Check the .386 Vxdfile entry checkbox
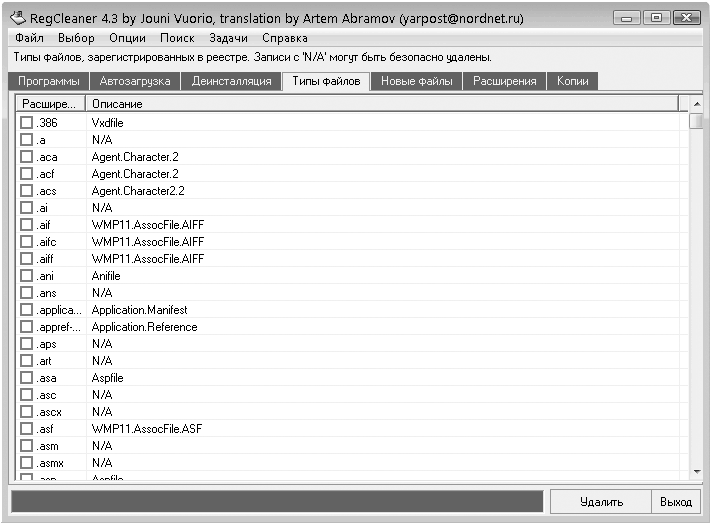 tap(27, 123)
